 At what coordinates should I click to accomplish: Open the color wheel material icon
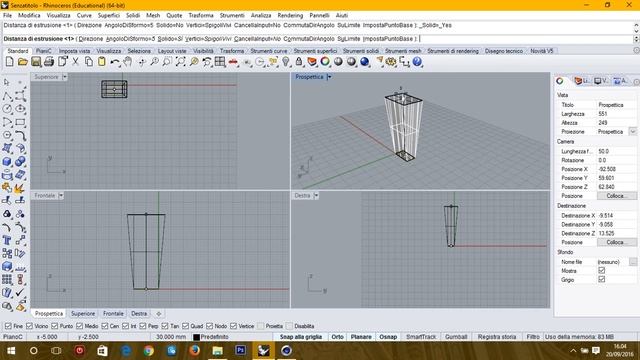325,62
